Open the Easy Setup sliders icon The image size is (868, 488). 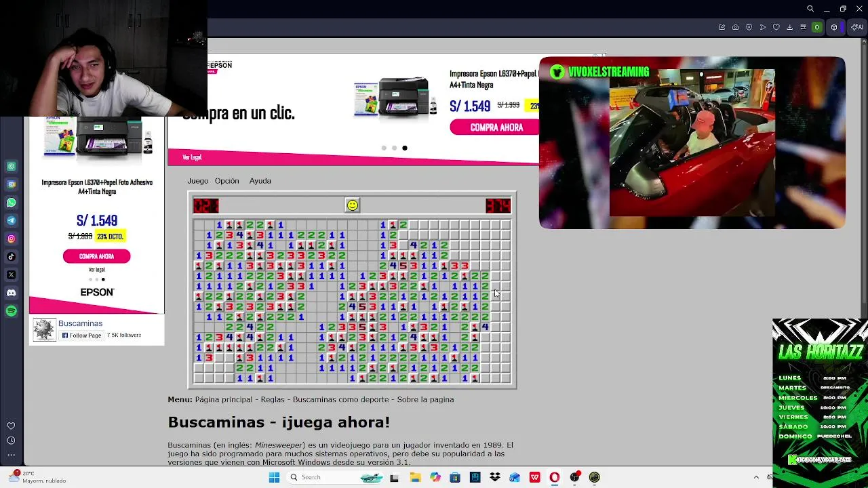click(x=803, y=27)
